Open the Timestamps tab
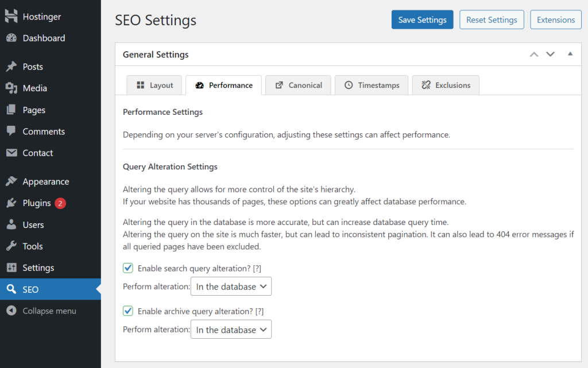 click(x=372, y=85)
